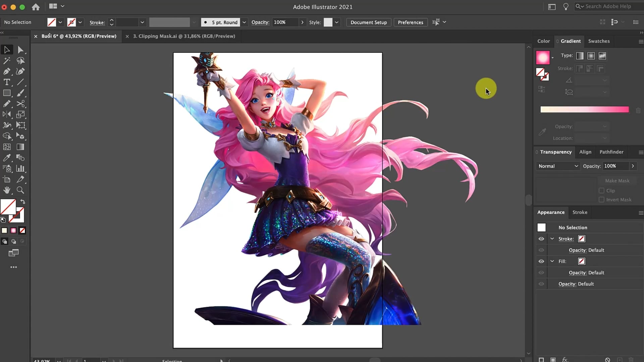
Task: Switch to the Pathfinder tab
Action: [x=611, y=152]
